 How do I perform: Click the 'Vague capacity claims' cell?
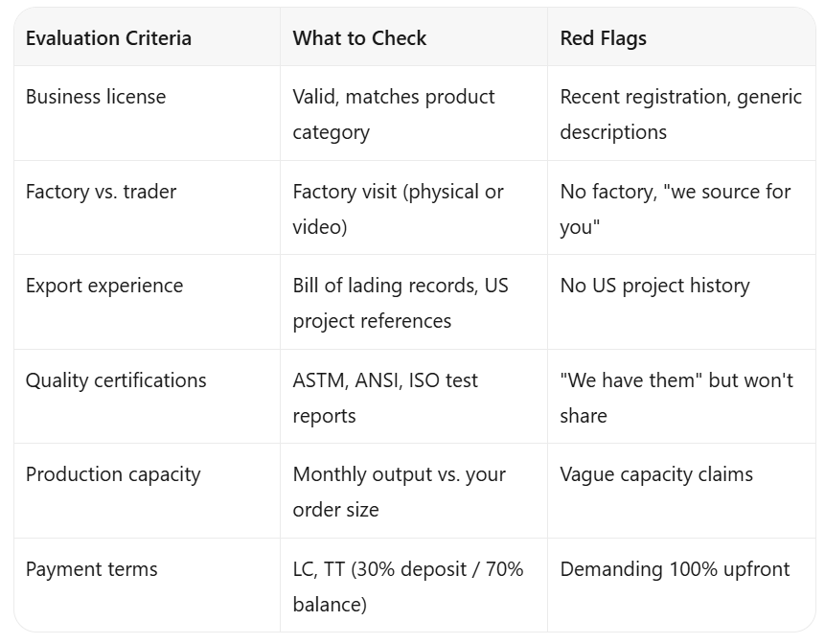click(x=681, y=491)
